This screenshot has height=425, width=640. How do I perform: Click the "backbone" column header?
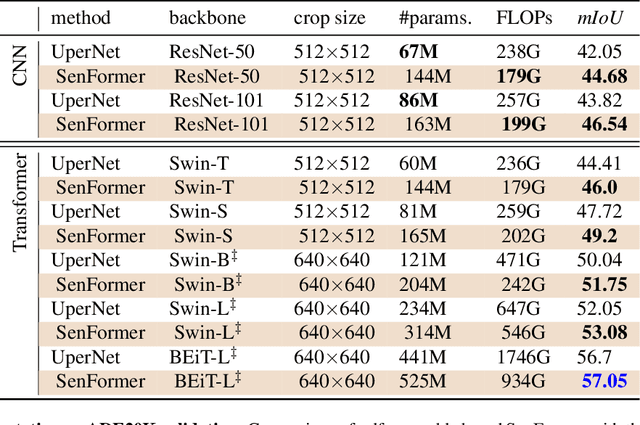[204, 17]
